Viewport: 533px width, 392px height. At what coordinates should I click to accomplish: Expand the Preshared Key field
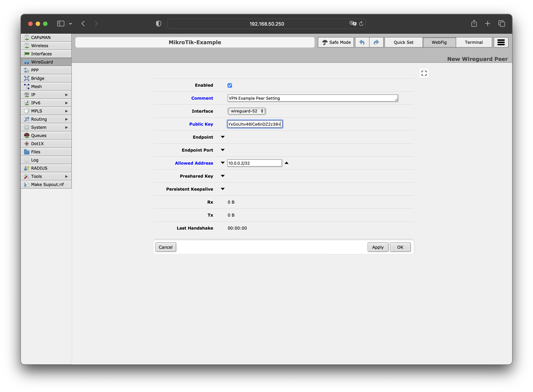pyautogui.click(x=223, y=176)
